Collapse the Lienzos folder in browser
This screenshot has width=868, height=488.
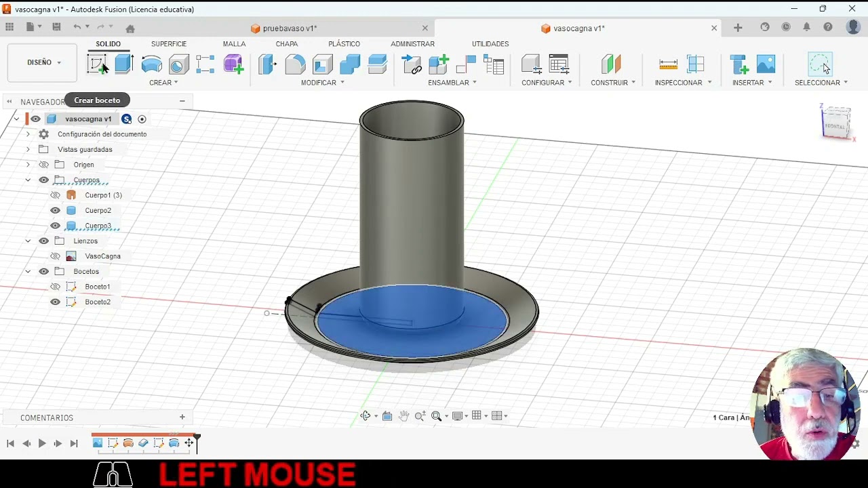point(28,241)
